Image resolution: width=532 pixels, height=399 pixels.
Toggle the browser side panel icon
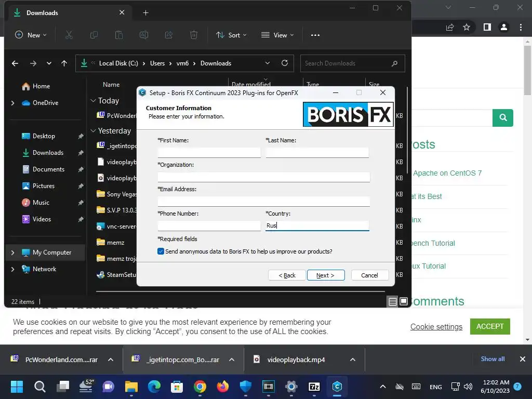pyautogui.click(x=487, y=27)
